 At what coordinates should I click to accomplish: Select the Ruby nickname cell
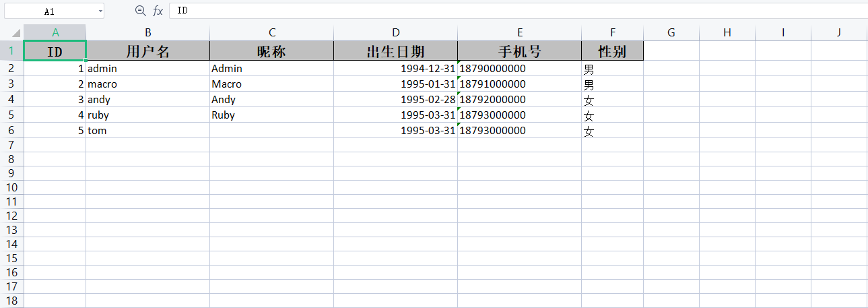271,115
